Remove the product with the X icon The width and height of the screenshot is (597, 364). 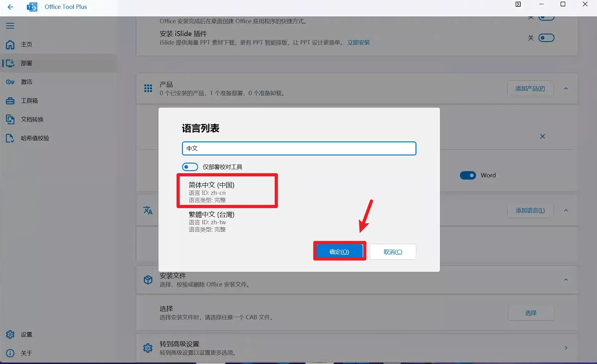coord(542,136)
